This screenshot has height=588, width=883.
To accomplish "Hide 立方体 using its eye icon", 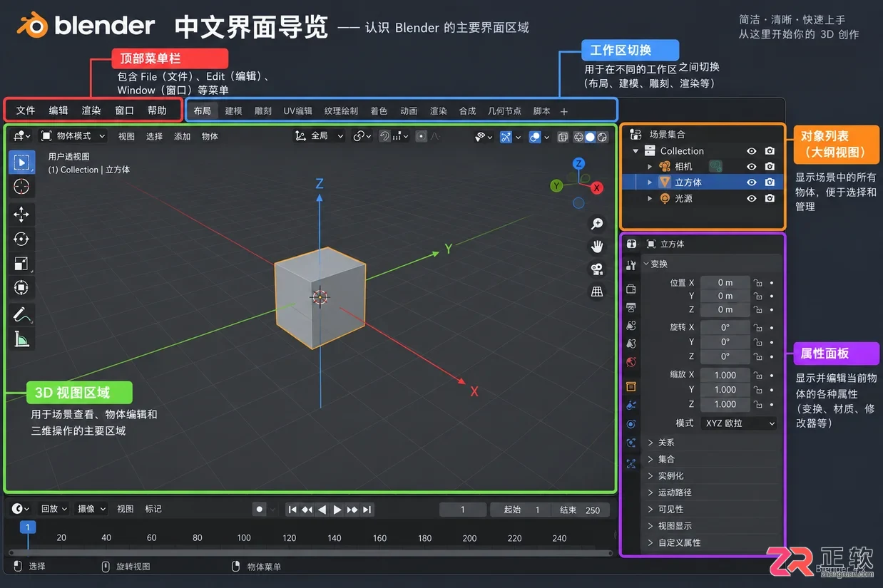I will tap(751, 182).
